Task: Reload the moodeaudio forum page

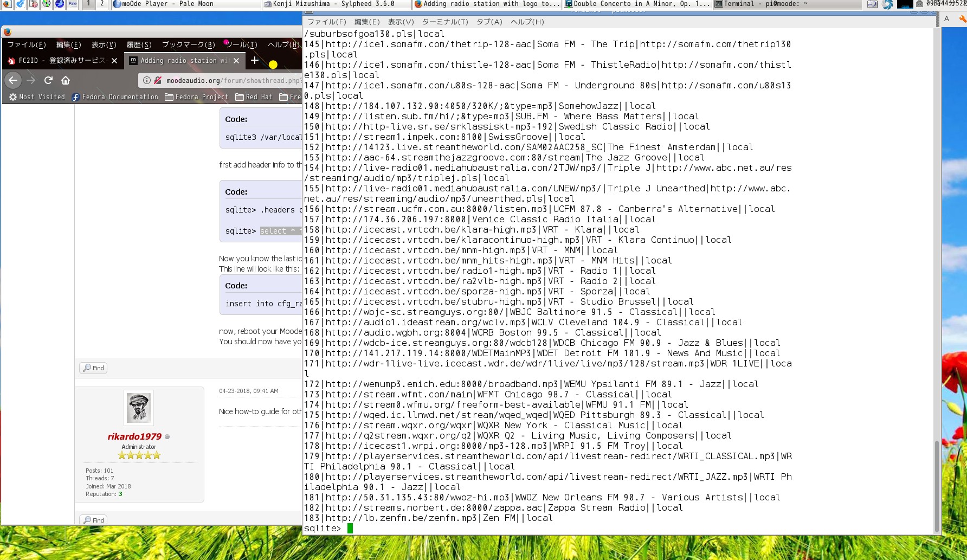Action: (x=49, y=80)
